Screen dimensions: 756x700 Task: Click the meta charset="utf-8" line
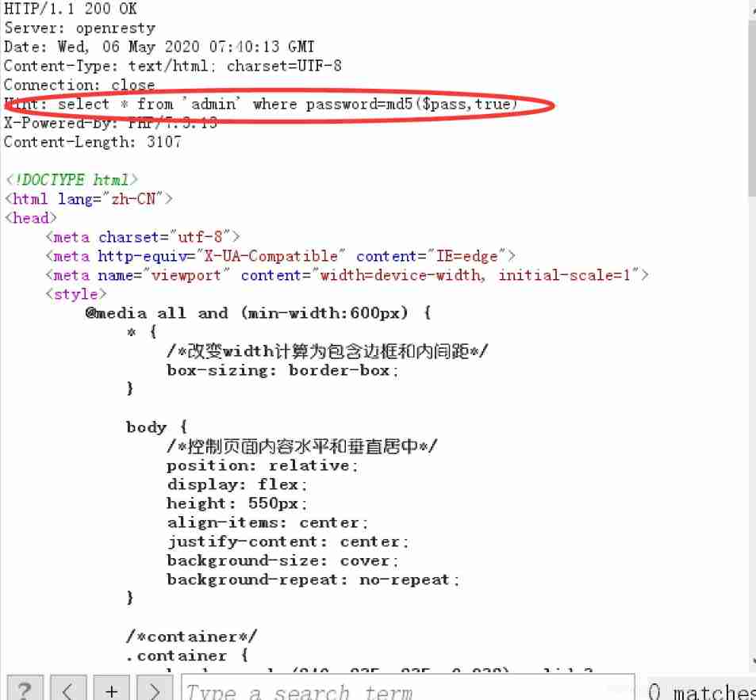coord(143,237)
